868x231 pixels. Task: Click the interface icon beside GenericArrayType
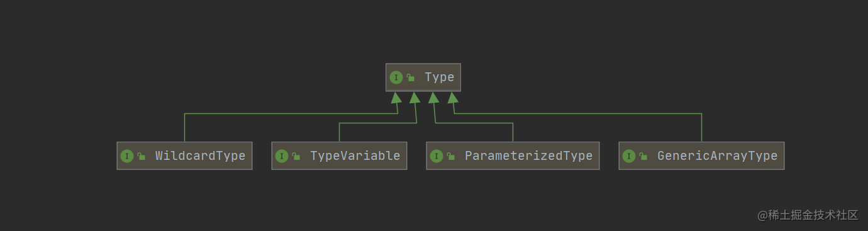[629, 156]
